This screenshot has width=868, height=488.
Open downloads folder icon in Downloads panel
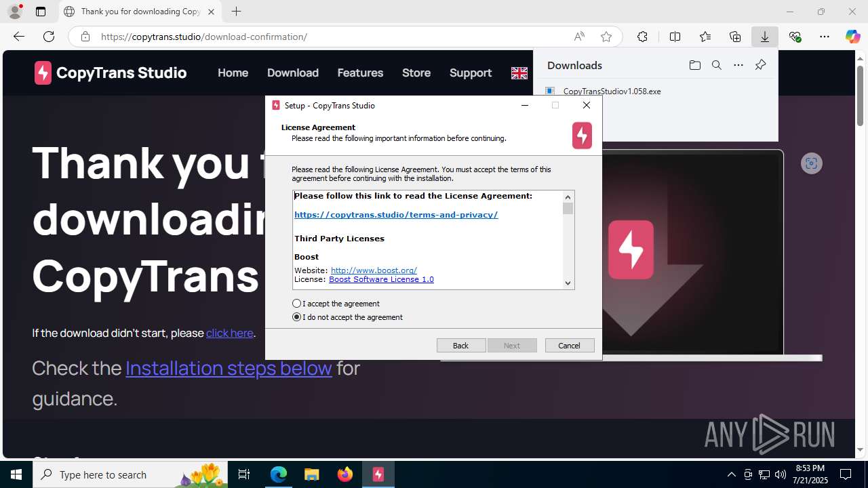click(x=694, y=65)
